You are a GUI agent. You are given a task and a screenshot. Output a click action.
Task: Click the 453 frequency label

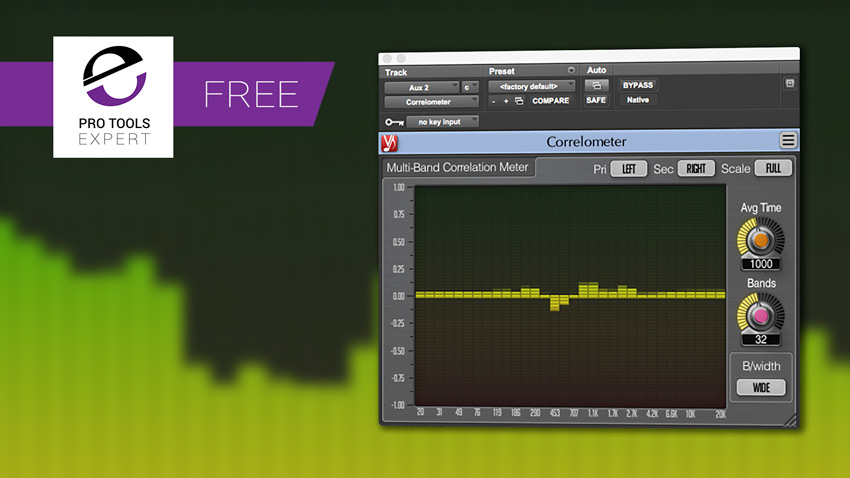click(x=555, y=413)
